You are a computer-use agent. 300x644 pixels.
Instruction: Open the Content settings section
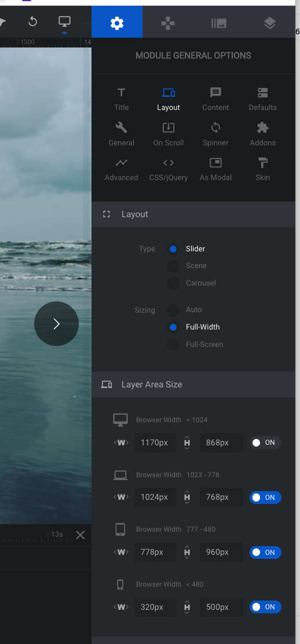(215, 99)
